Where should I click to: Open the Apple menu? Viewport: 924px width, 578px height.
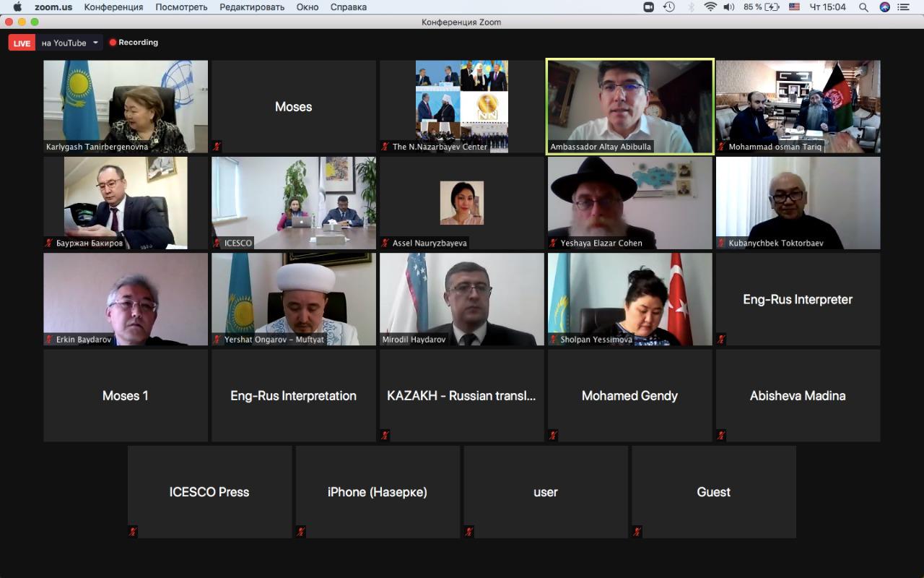(17, 7)
